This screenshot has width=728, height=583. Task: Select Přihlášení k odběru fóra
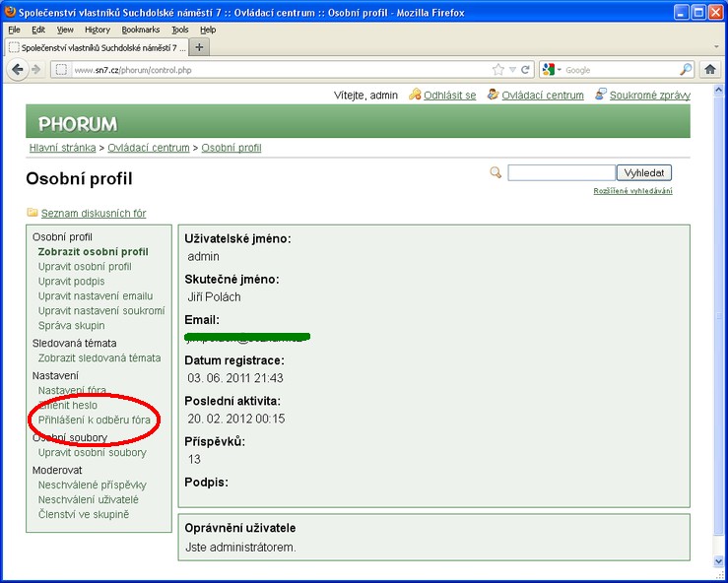(x=95, y=420)
